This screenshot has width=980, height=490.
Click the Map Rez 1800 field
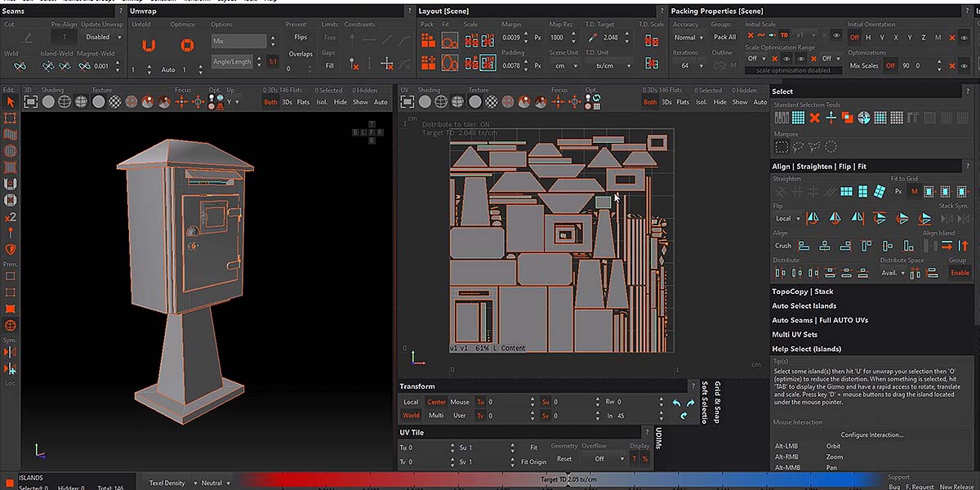coord(557,38)
